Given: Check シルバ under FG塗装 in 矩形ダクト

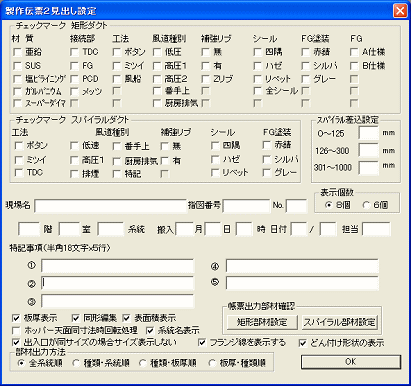Looking at the screenshot, I should pos(306,66).
